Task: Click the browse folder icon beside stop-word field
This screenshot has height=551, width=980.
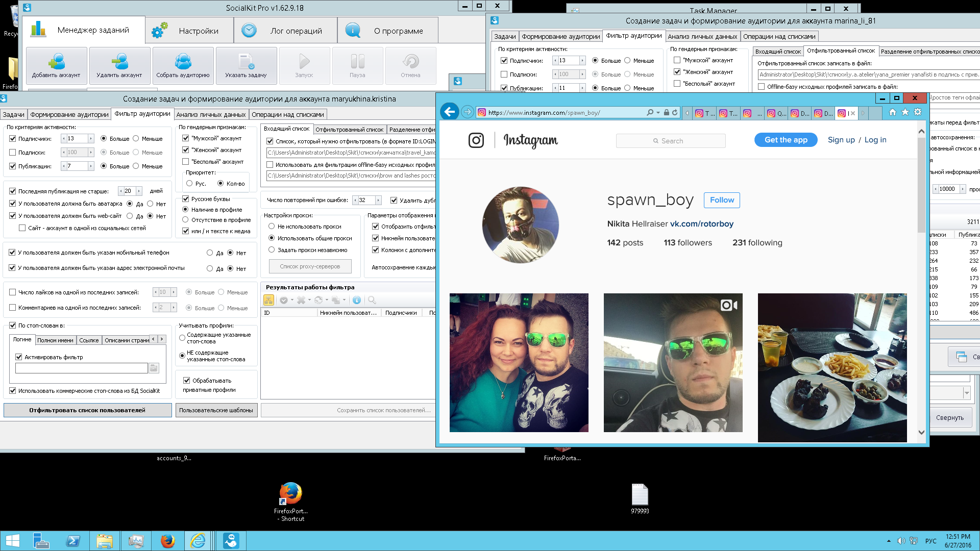Action: coord(154,368)
